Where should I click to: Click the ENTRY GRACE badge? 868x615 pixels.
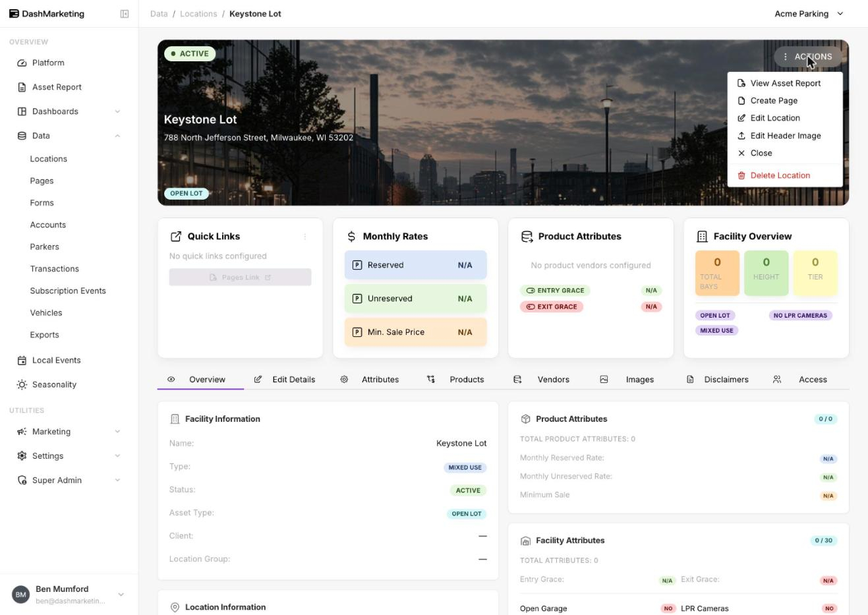pos(555,291)
